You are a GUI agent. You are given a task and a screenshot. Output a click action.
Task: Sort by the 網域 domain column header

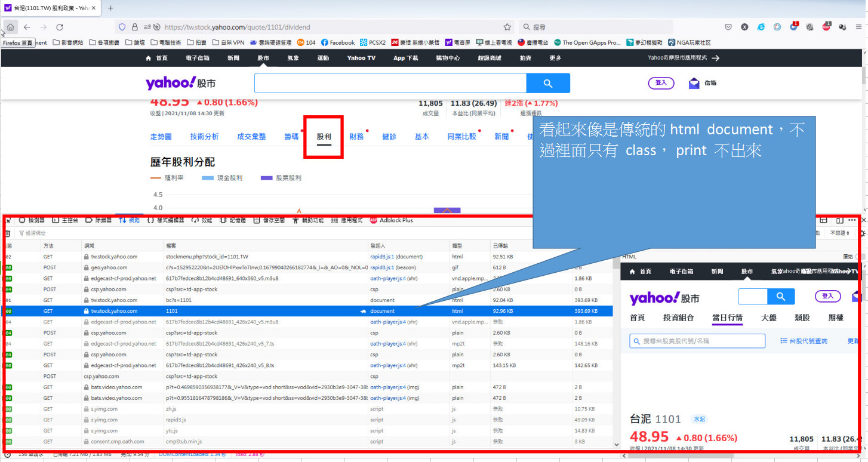pos(123,245)
